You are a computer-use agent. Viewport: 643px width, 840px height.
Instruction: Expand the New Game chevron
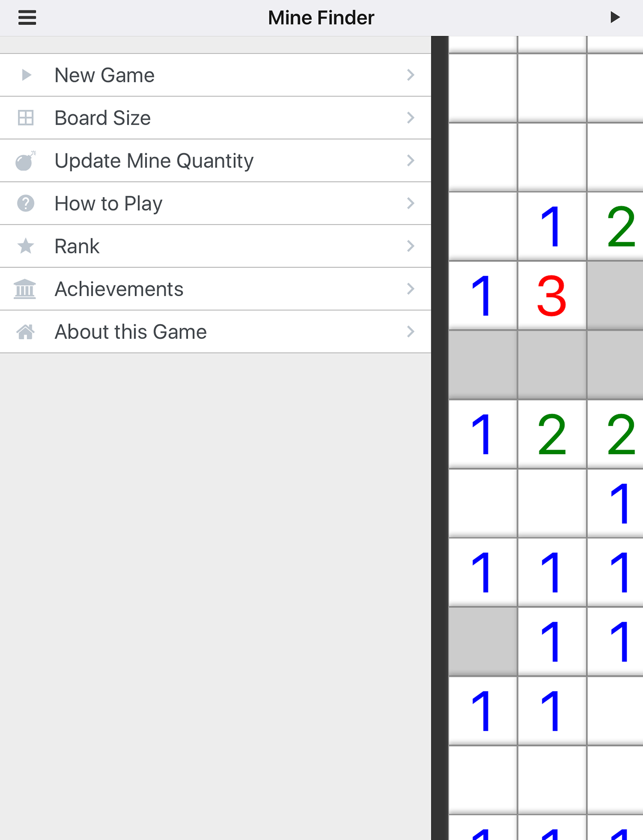(x=411, y=75)
